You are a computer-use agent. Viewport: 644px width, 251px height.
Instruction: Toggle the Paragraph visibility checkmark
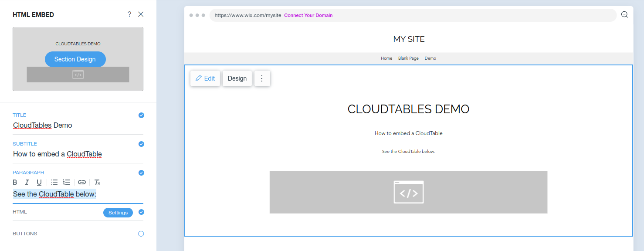(x=141, y=173)
